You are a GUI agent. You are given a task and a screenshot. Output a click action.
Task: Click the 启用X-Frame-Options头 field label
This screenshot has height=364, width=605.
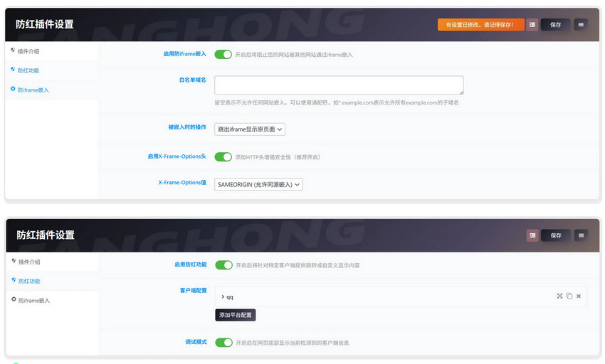[x=177, y=156]
